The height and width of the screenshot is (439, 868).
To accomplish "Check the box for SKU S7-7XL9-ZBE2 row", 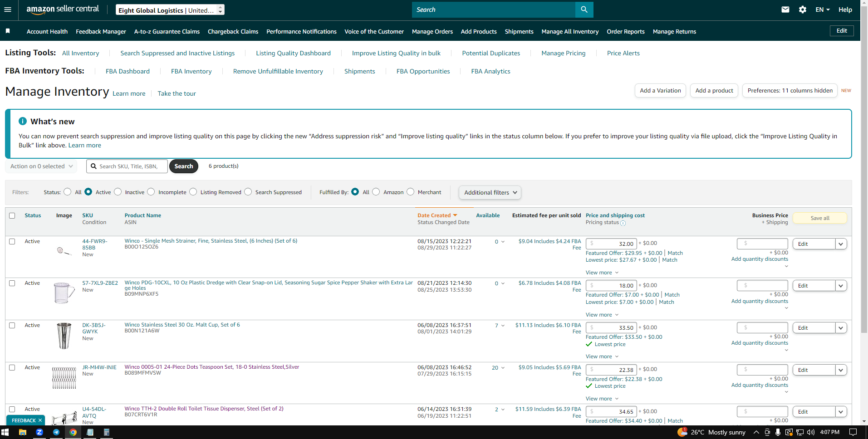I will pos(12,283).
